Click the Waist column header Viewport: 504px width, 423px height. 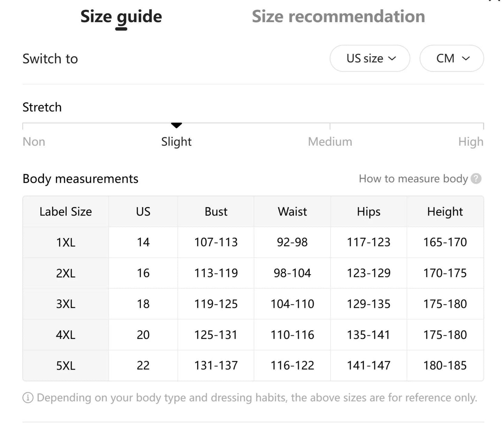click(292, 211)
